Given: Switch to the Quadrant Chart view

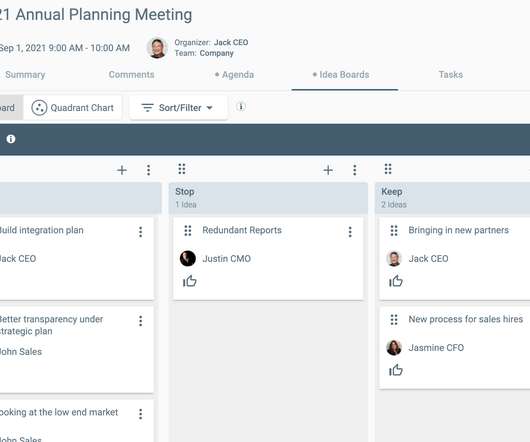Looking at the screenshot, I should 73,108.
